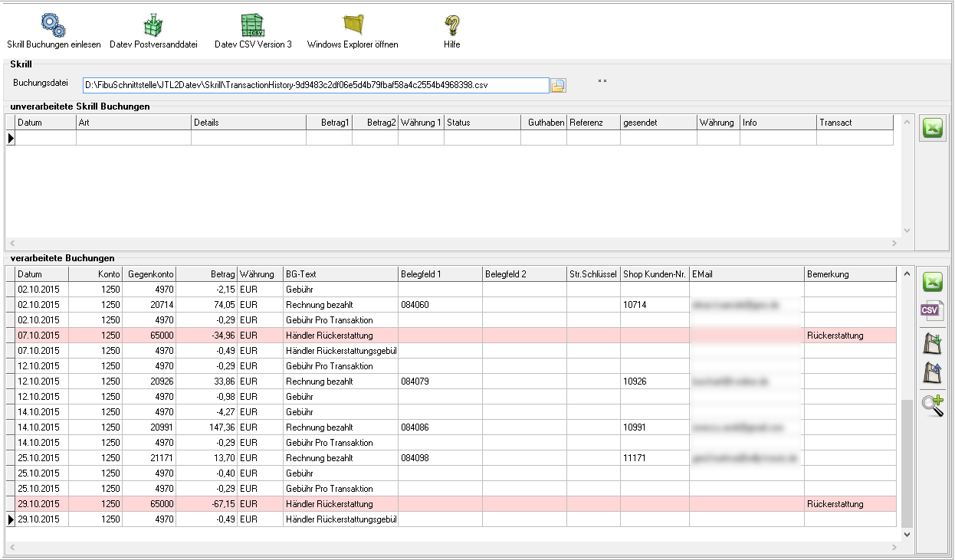The width and height of the screenshot is (955, 560).
Task: Click into the Buchungsdatei path field
Action: point(316,85)
